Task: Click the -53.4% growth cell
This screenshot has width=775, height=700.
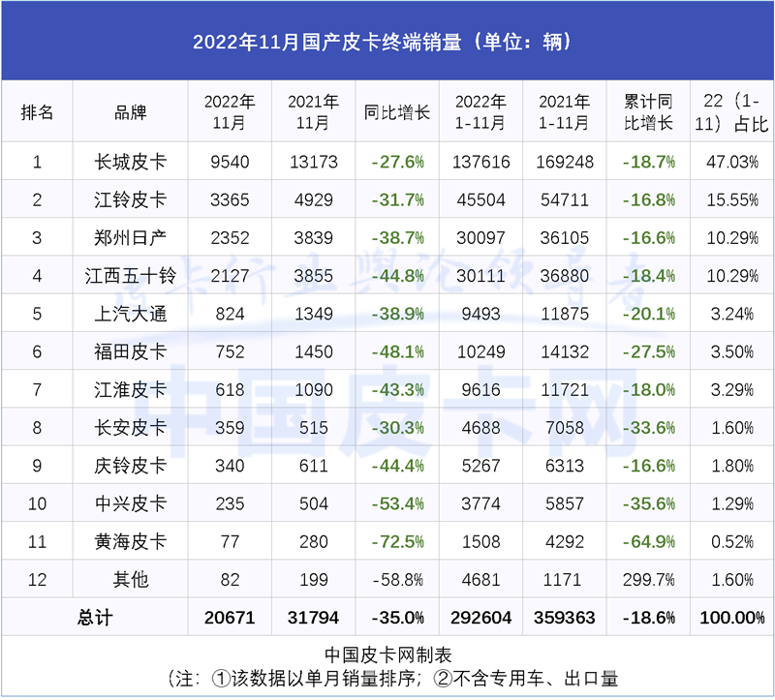Action: [397, 504]
